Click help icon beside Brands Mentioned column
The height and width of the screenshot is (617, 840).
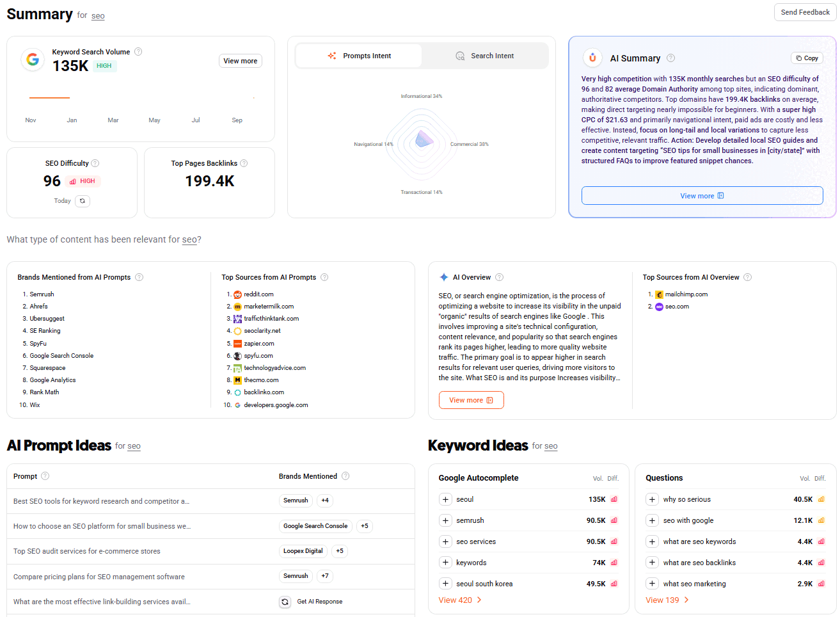[345, 476]
